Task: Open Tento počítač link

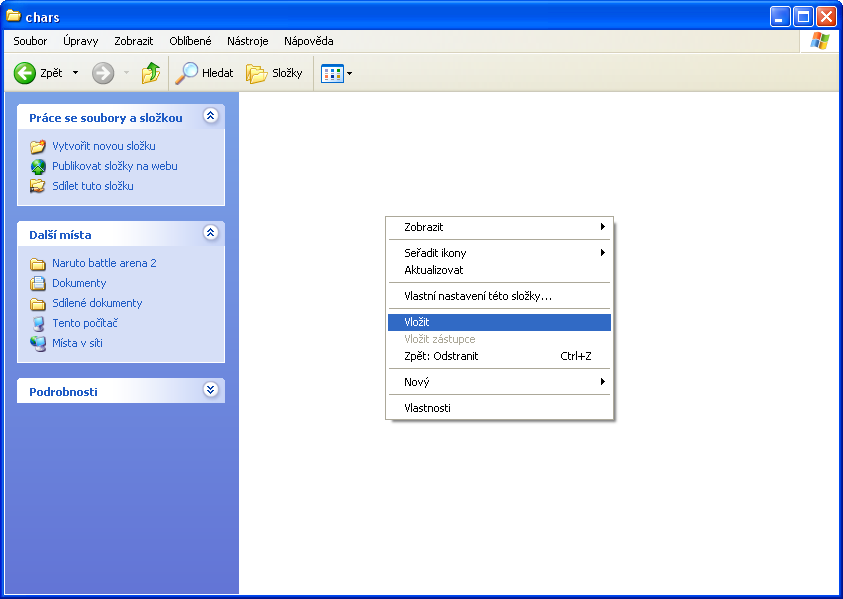Action: coord(84,323)
